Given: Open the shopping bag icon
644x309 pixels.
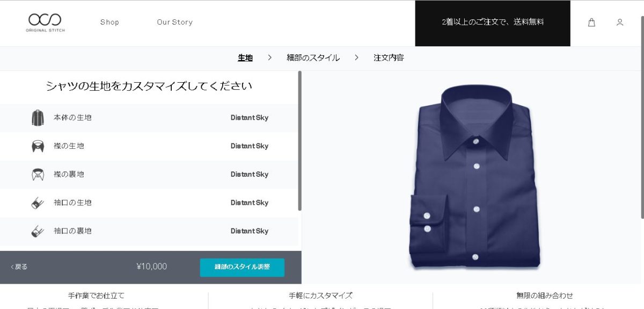Looking at the screenshot, I should 591,23.
